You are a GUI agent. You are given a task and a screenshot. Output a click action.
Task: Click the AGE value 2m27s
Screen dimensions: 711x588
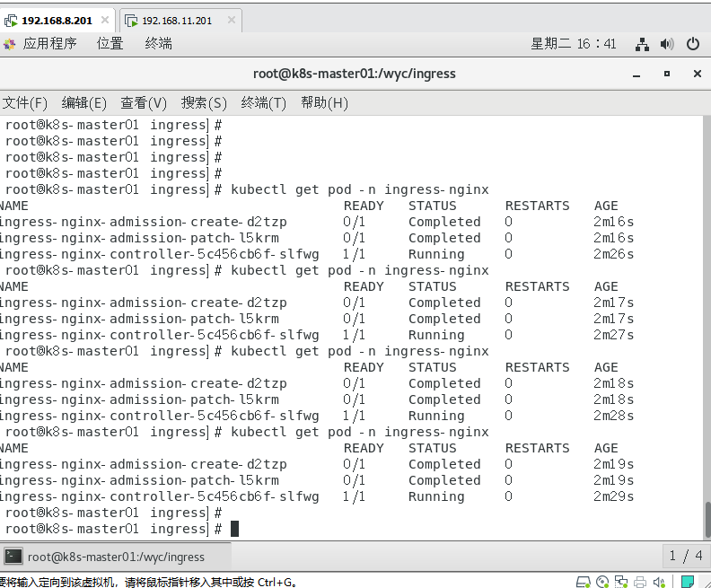[613, 335]
